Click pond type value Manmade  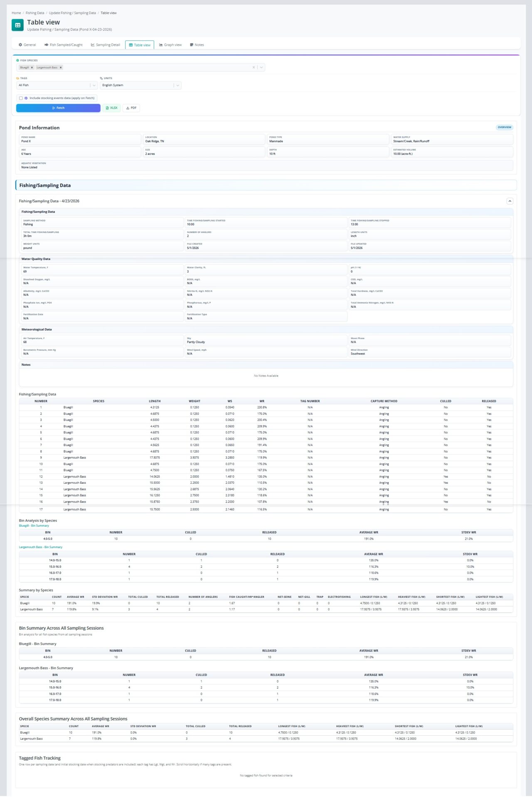coord(276,141)
